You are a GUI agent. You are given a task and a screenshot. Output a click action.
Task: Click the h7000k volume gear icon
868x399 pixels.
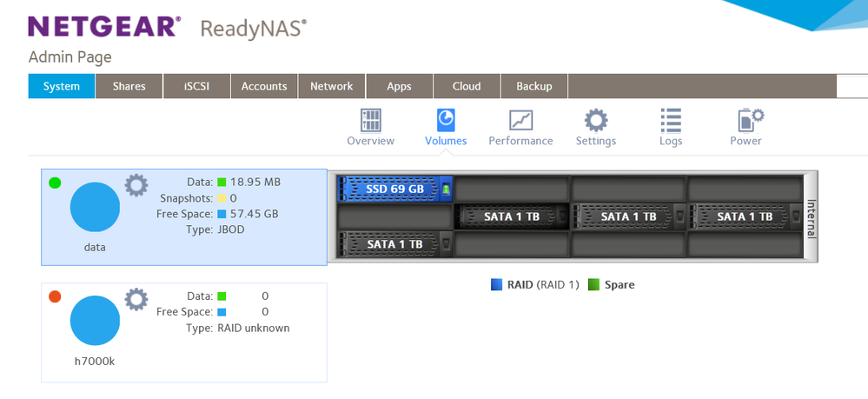tap(136, 300)
